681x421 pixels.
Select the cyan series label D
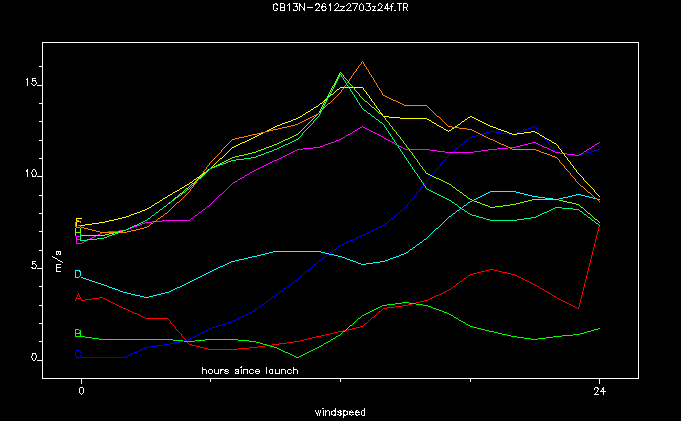click(x=78, y=274)
